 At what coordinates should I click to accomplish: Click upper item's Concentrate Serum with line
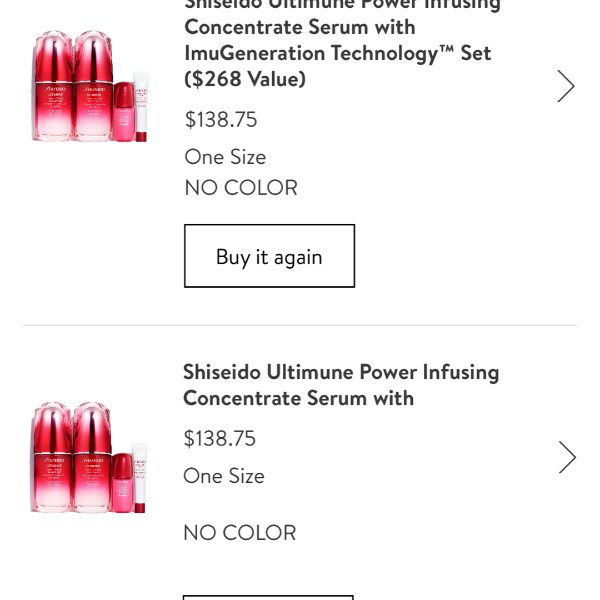[300, 27]
